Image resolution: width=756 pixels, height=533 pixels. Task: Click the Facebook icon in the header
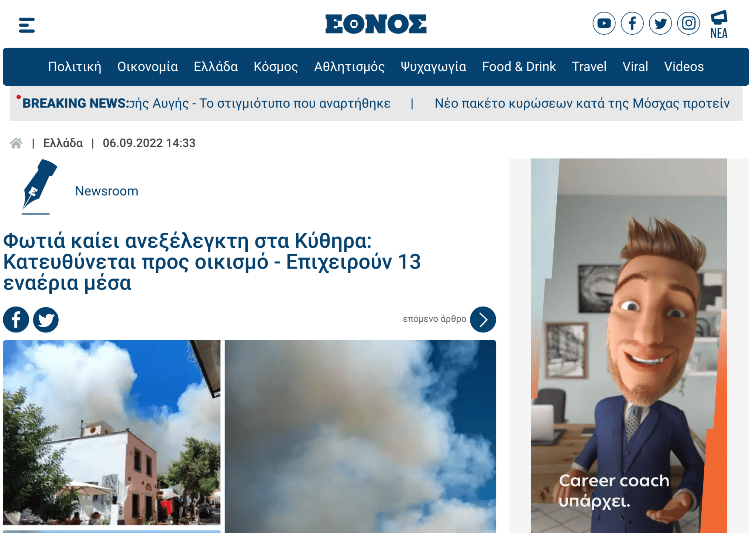point(632,23)
